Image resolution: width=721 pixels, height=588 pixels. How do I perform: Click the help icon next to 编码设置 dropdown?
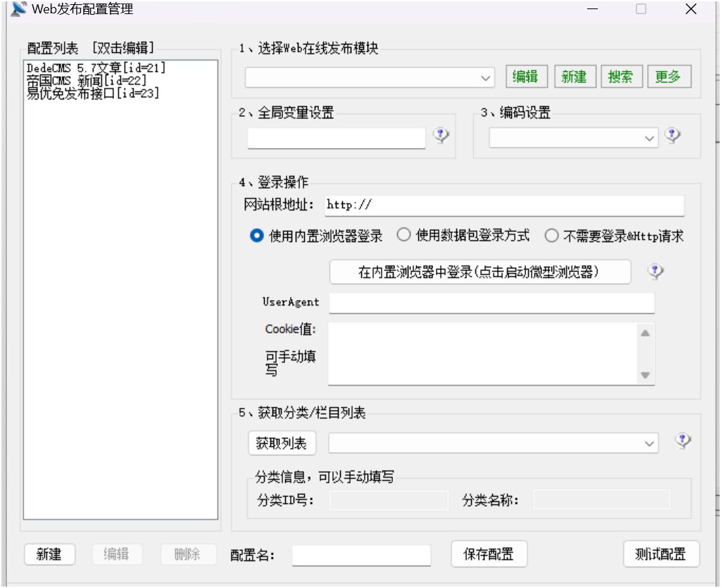point(674,137)
